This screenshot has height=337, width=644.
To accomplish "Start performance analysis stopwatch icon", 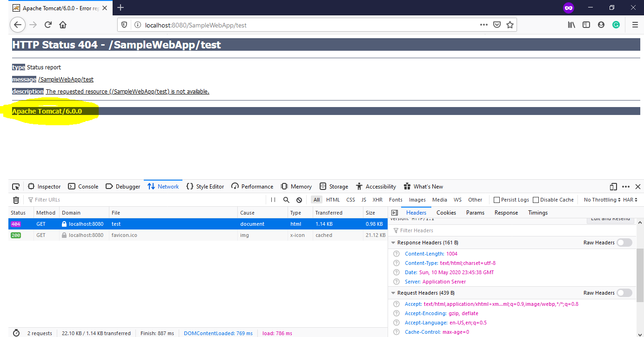I will point(16,333).
